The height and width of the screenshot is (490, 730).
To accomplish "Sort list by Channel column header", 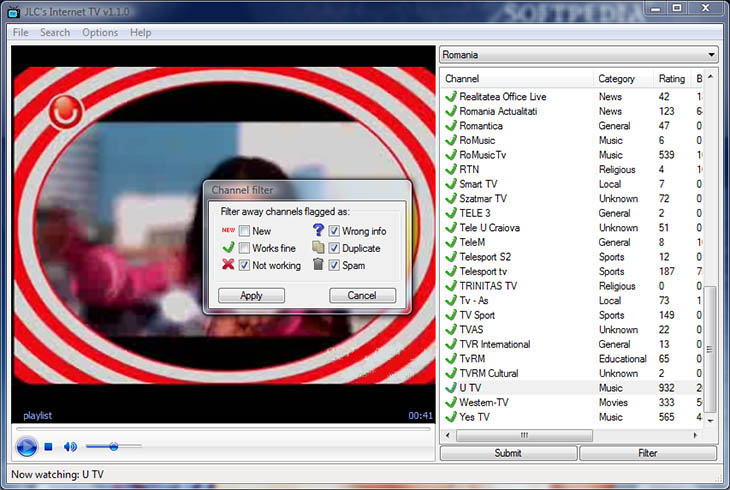I will (x=517, y=79).
